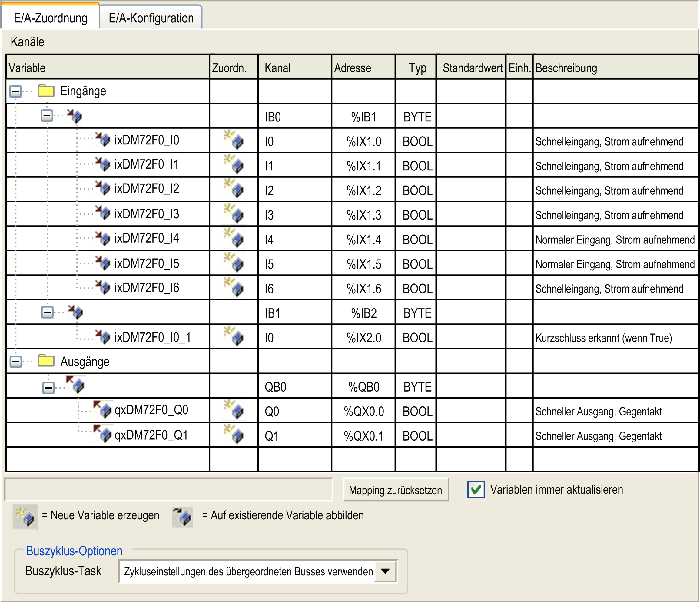Toggle Variablen immer aktualisieren checkbox
The image size is (700, 602).
(x=476, y=489)
